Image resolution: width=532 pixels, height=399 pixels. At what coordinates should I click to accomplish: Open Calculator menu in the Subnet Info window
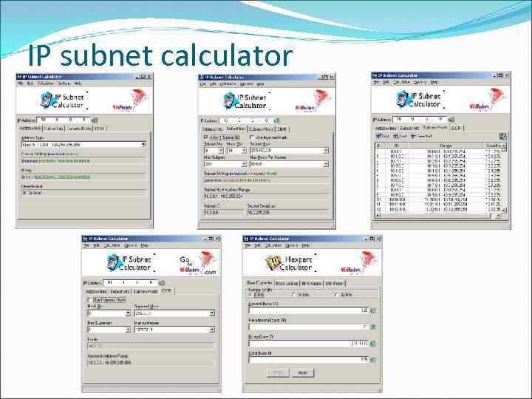(x=228, y=83)
